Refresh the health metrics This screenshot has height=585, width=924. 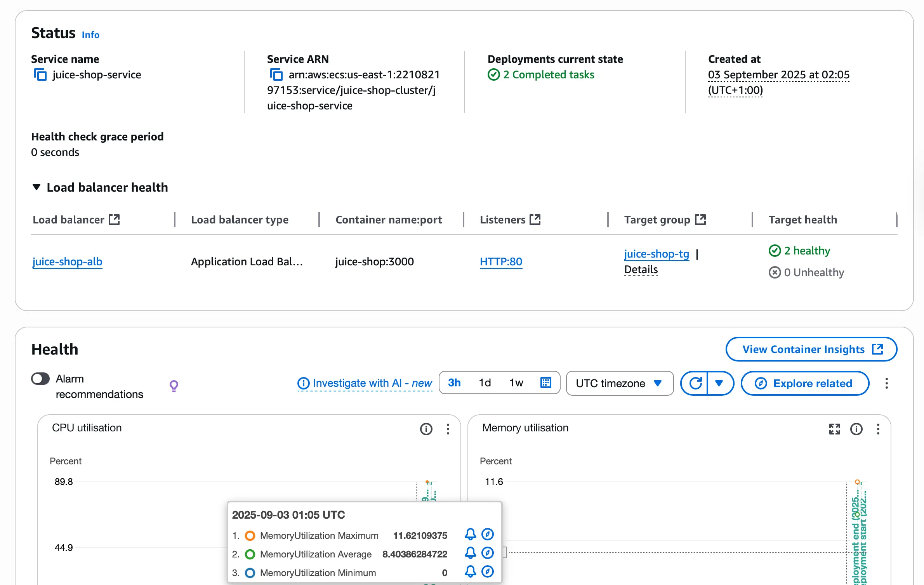click(x=695, y=383)
